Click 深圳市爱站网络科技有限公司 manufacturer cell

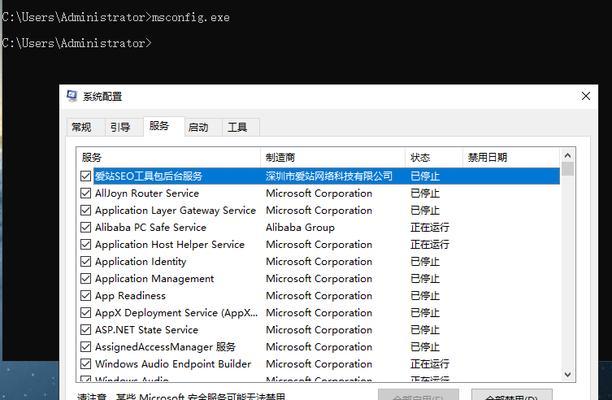(329, 176)
